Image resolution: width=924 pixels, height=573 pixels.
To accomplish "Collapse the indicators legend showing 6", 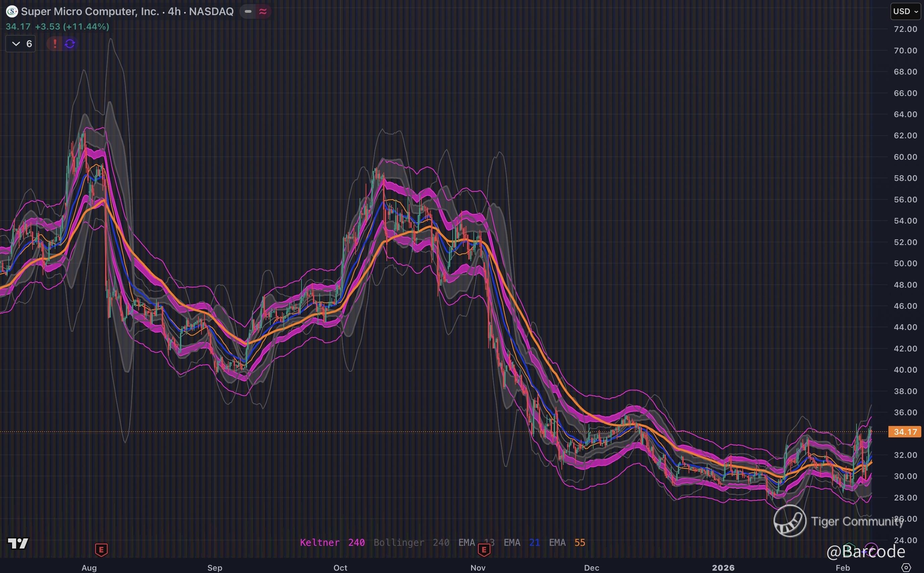I will click(x=21, y=44).
